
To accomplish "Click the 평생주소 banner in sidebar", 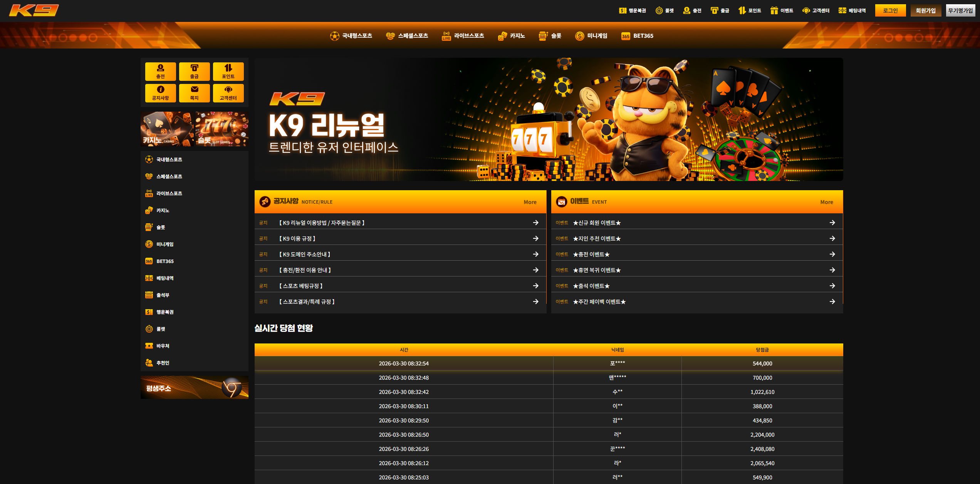I will 194,387.
